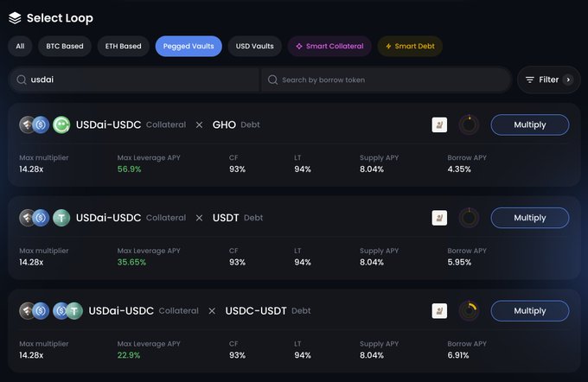Filter by Smart Collateral
Viewport: 588px width, 382px height.
(329, 46)
